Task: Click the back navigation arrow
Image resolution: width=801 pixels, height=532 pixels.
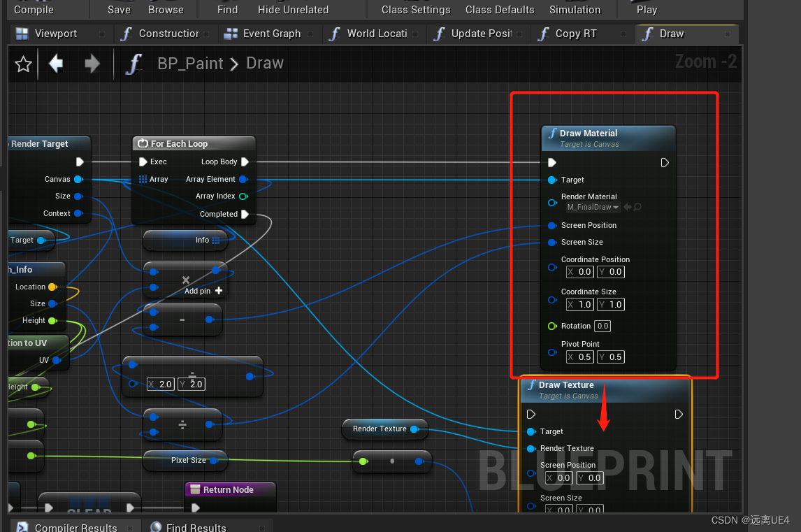Action: click(x=57, y=64)
